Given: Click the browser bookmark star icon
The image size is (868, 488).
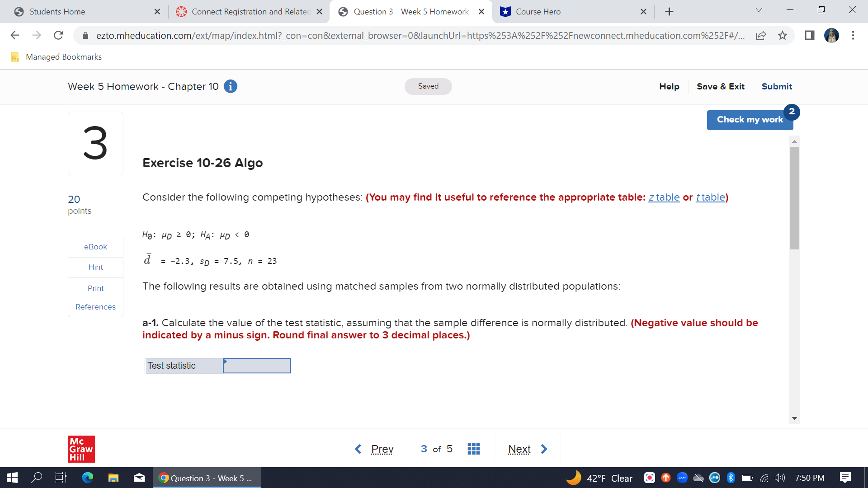Looking at the screenshot, I should coord(782,35).
